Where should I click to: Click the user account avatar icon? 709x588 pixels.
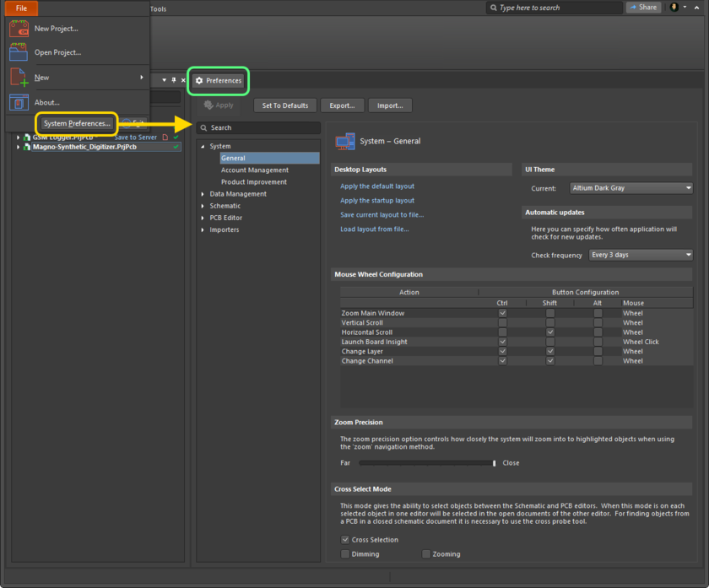674,8
